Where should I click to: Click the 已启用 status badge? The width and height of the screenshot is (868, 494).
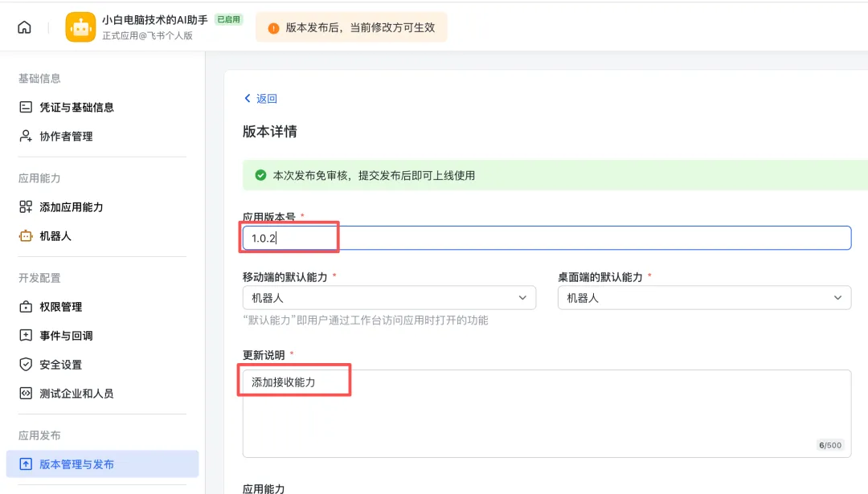tap(228, 19)
